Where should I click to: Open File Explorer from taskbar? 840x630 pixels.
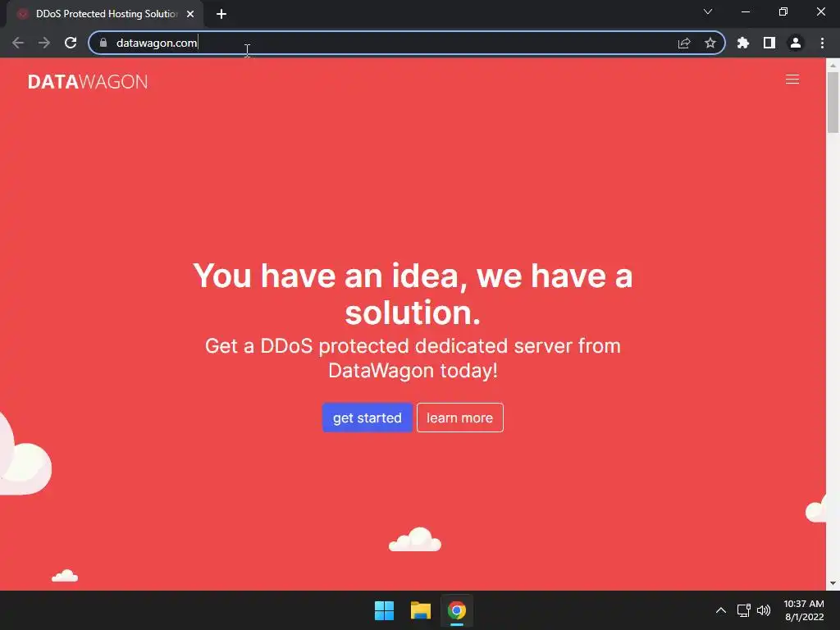pos(421,610)
